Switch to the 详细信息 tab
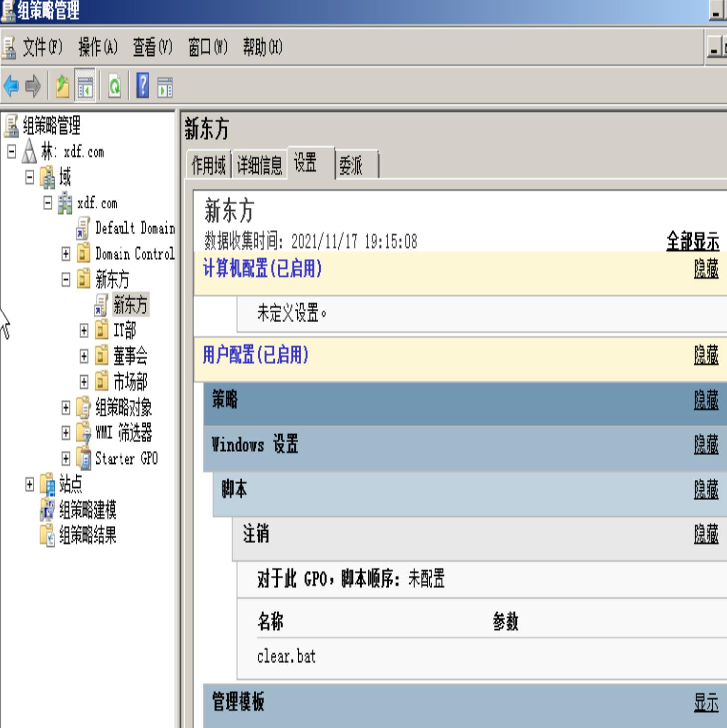This screenshot has width=727, height=728. pyautogui.click(x=259, y=165)
